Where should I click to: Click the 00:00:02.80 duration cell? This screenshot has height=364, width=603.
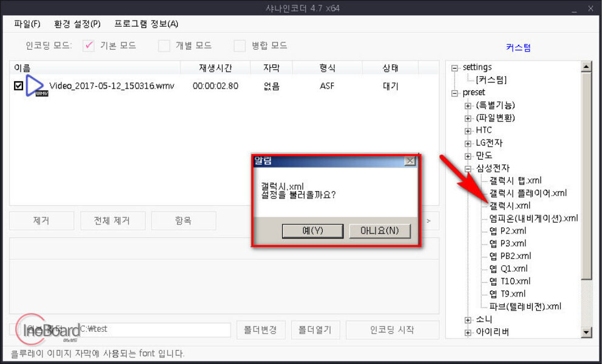[215, 86]
